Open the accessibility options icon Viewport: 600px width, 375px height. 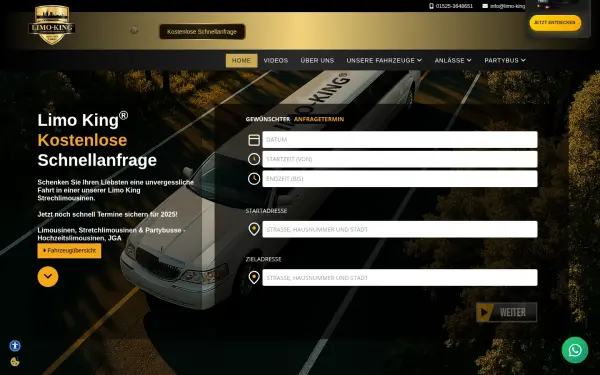click(15, 346)
